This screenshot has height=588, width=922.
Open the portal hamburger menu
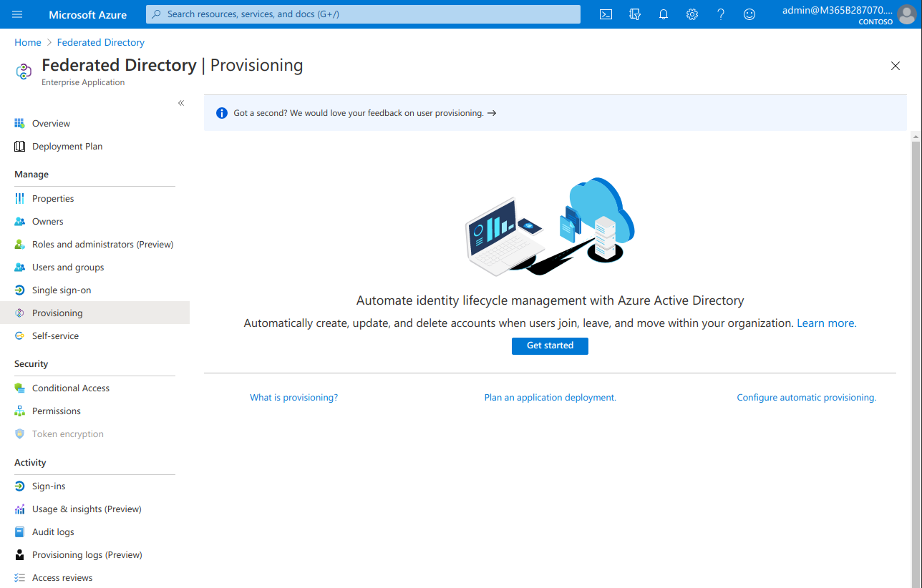[x=16, y=14]
